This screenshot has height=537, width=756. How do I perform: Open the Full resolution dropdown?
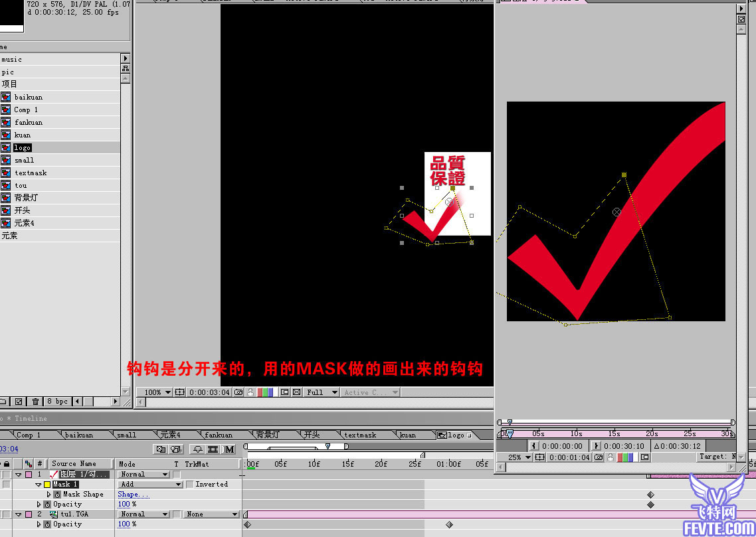coord(321,392)
